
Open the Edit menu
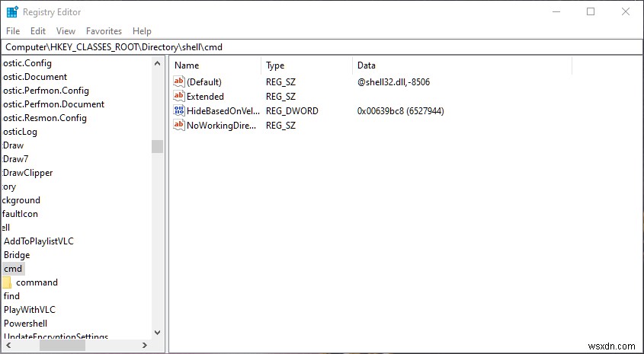click(38, 31)
